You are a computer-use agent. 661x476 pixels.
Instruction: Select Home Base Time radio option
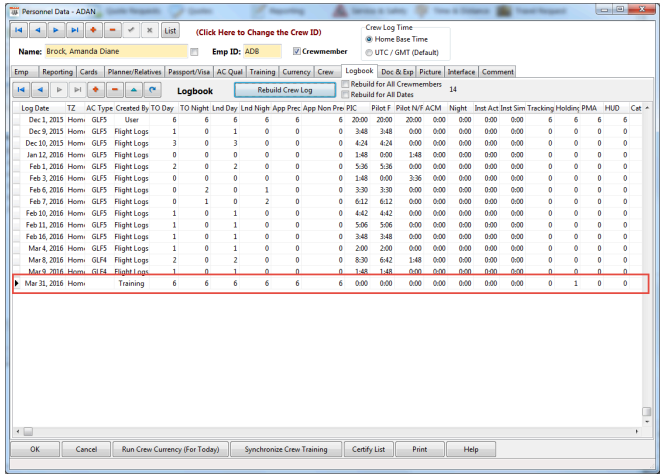369,39
